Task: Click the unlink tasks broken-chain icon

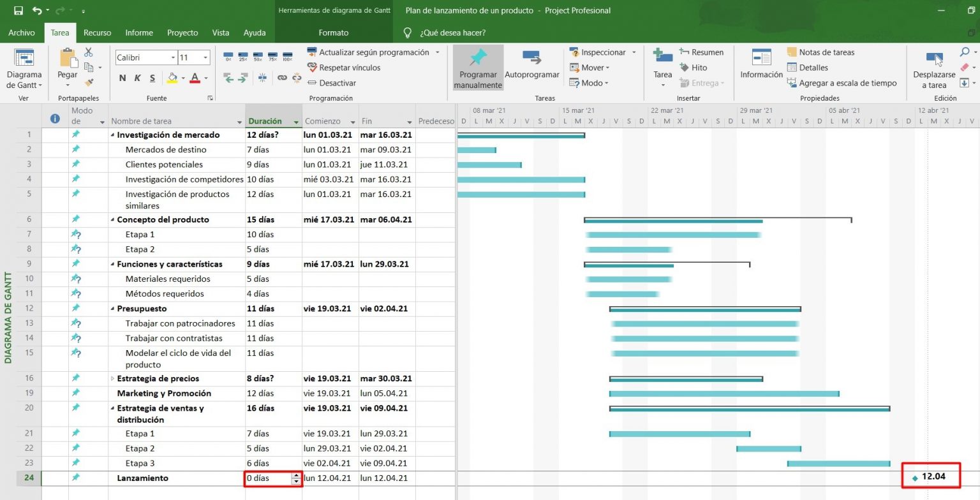Action: click(296, 78)
